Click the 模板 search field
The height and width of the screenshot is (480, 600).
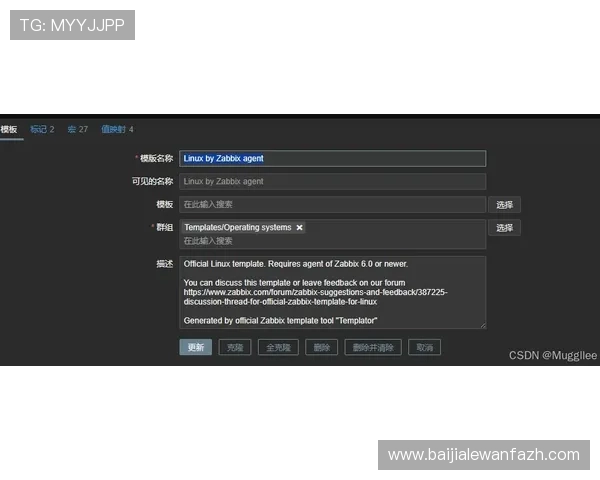click(332, 204)
